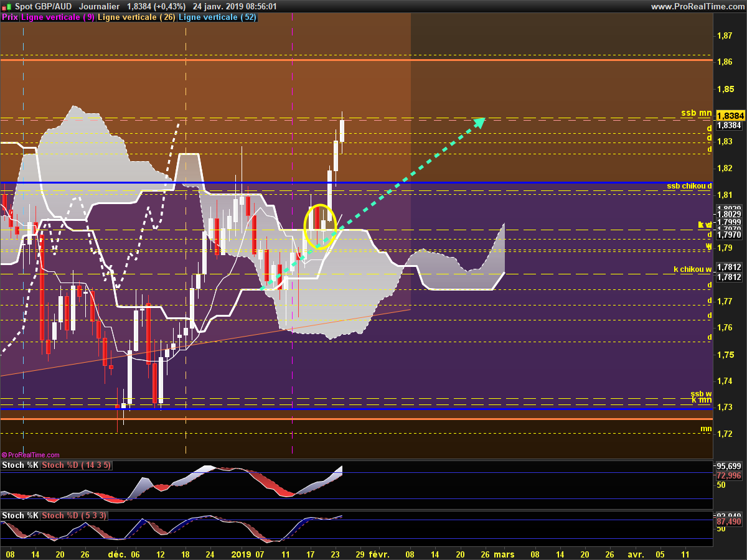Click the 95,699 stochastic value tag
747x560 pixels.
(729, 466)
